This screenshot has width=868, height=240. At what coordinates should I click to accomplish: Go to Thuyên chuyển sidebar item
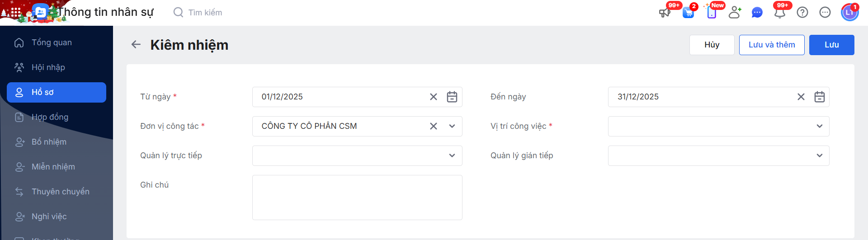(60, 192)
